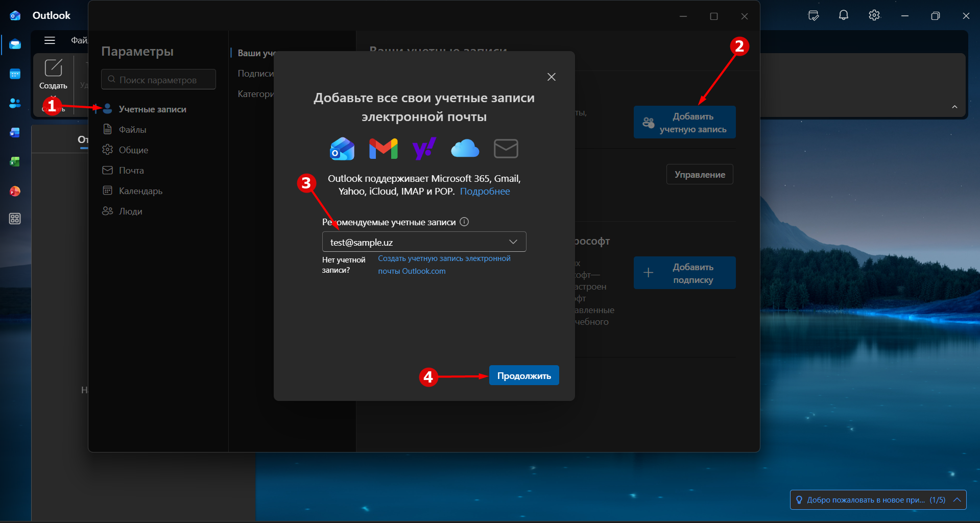
Task: Select Календарь in settings list
Action: tap(140, 191)
